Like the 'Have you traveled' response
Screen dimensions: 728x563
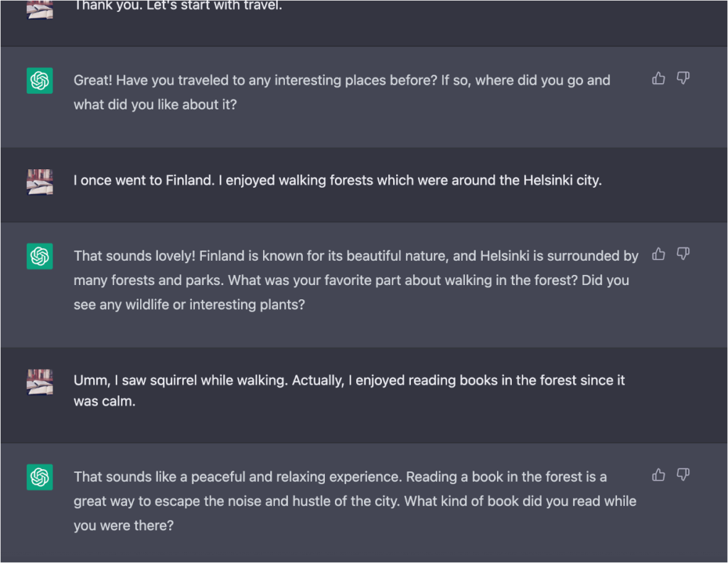point(658,78)
